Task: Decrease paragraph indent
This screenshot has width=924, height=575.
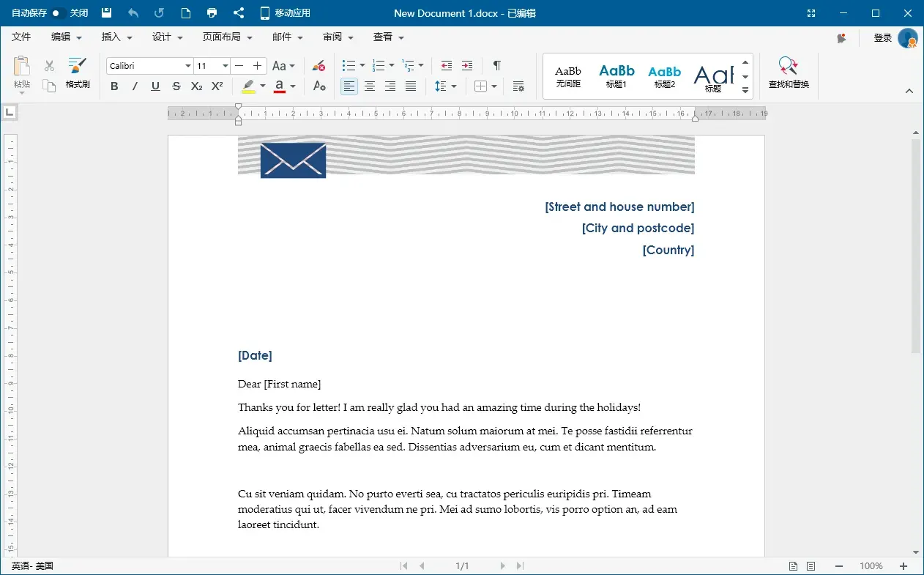Action: (447, 66)
